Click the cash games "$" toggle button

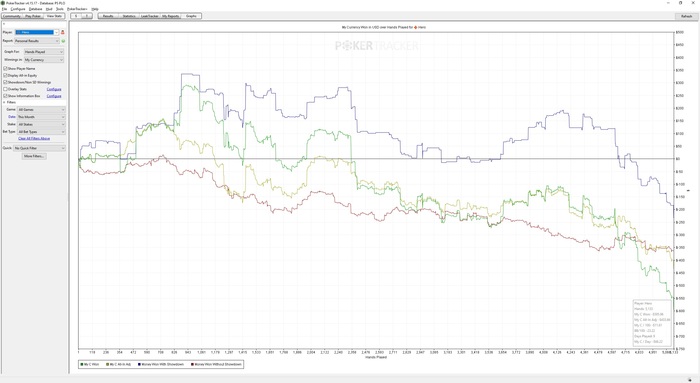(x=76, y=16)
